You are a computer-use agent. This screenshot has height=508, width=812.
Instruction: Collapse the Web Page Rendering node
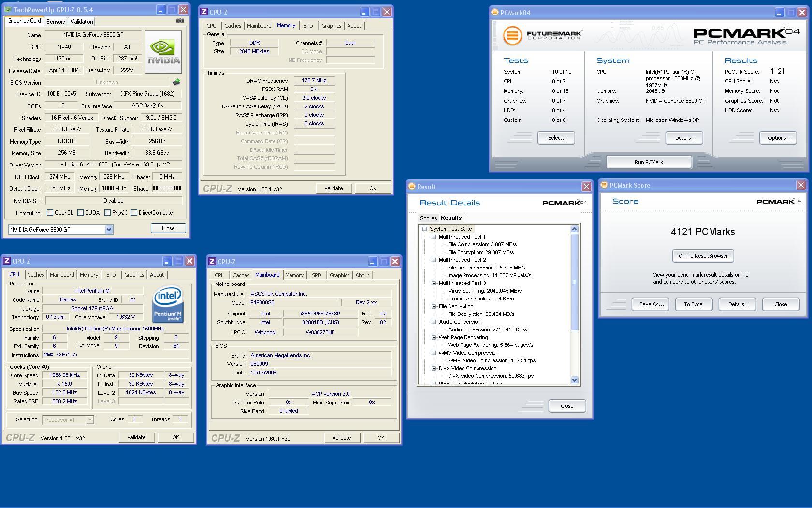[x=434, y=338]
